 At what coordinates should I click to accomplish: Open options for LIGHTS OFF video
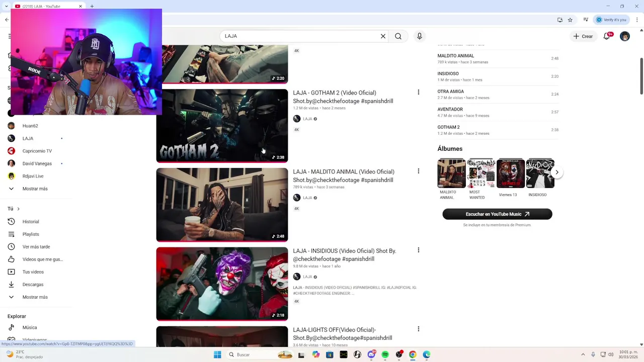418,329
